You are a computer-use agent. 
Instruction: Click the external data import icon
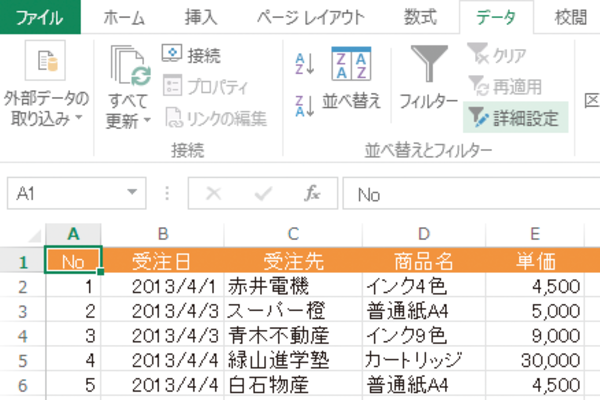45,60
